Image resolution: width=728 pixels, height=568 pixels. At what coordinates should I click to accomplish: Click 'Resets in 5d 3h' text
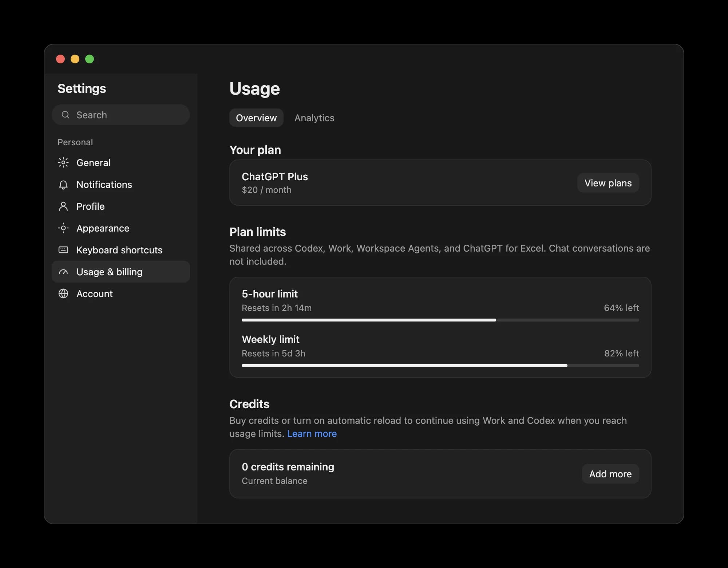[273, 354]
